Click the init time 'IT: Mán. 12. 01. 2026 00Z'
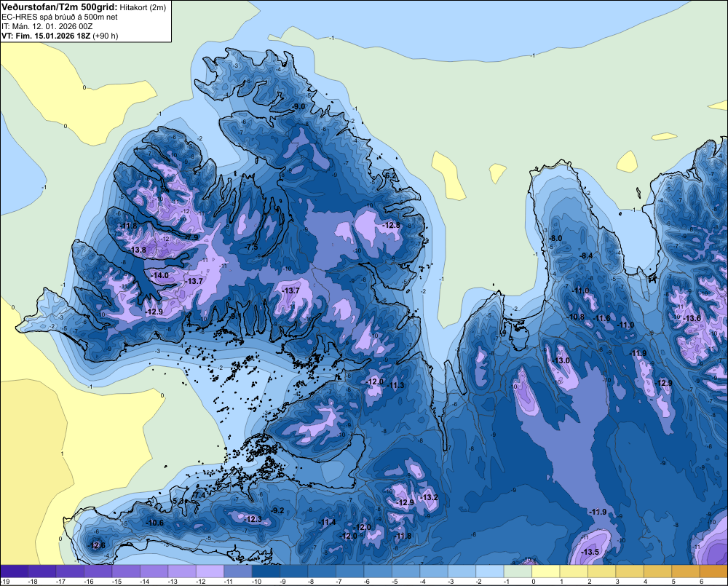The height and width of the screenshot is (586, 728). (47, 26)
